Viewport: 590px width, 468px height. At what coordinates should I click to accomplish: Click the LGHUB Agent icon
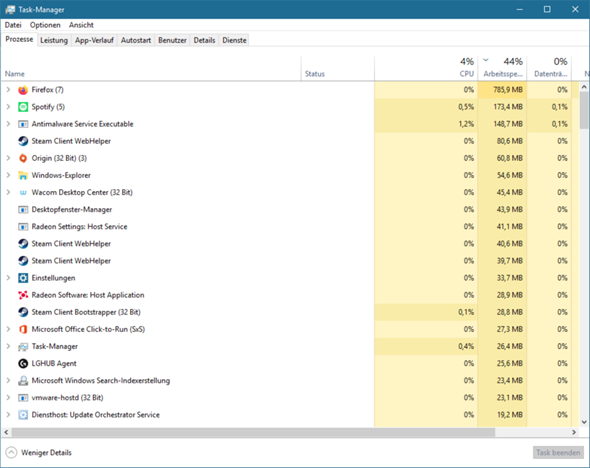pyautogui.click(x=23, y=364)
